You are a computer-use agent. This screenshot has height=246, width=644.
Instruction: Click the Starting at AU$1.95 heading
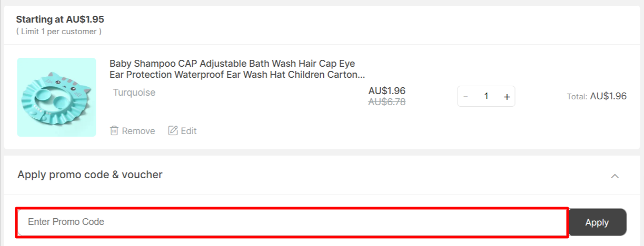coord(60,19)
